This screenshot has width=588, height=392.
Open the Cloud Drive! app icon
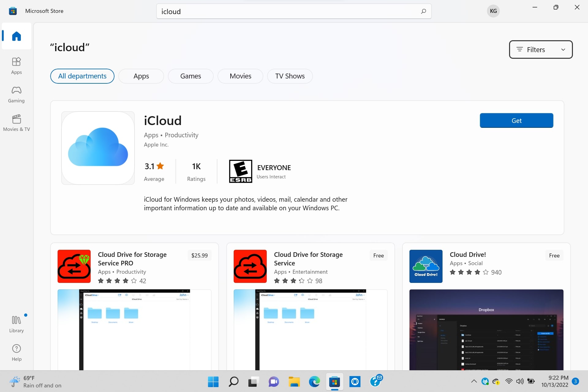click(x=426, y=266)
